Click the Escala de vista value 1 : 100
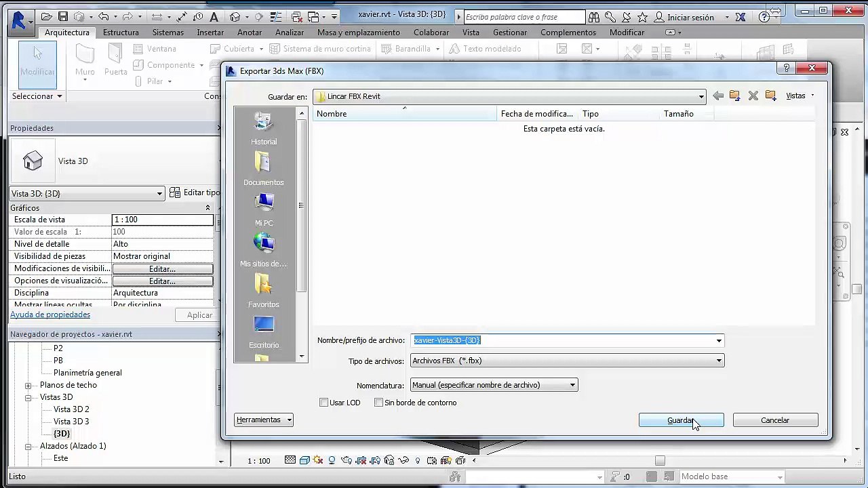This screenshot has height=488, width=868. (162, 220)
